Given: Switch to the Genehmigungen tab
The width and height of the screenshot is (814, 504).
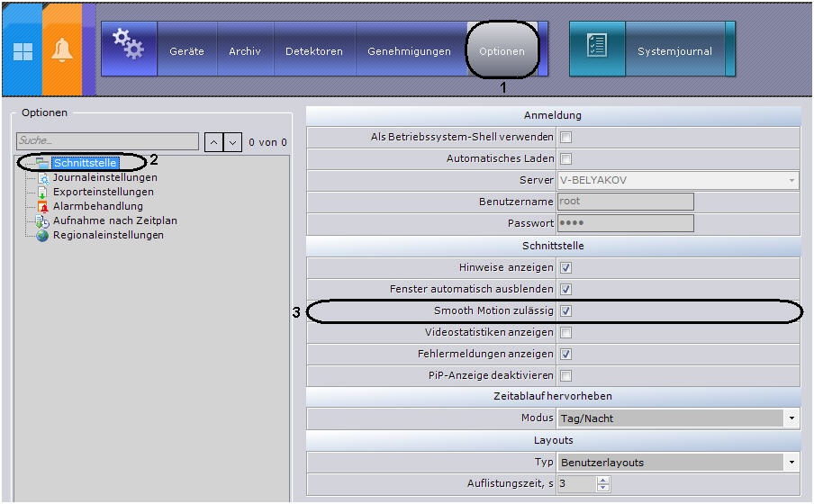Looking at the screenshot, I should 409,51.
